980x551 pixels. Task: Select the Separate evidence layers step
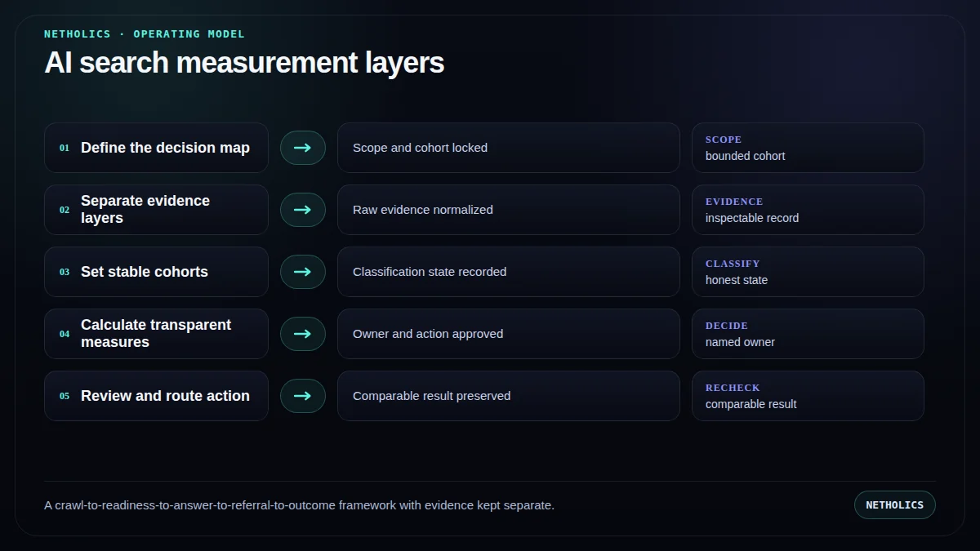[x=156, y=210]
